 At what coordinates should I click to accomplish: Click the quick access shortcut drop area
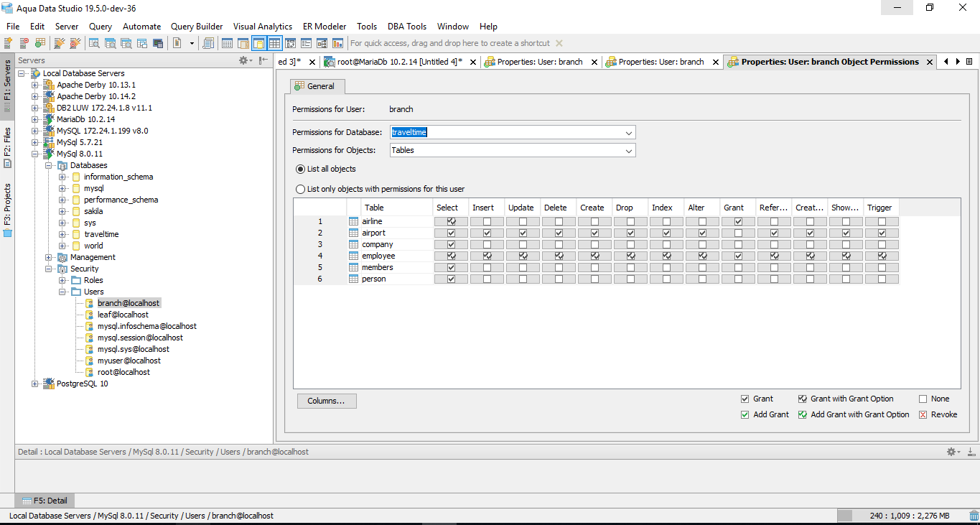[450, 43]
